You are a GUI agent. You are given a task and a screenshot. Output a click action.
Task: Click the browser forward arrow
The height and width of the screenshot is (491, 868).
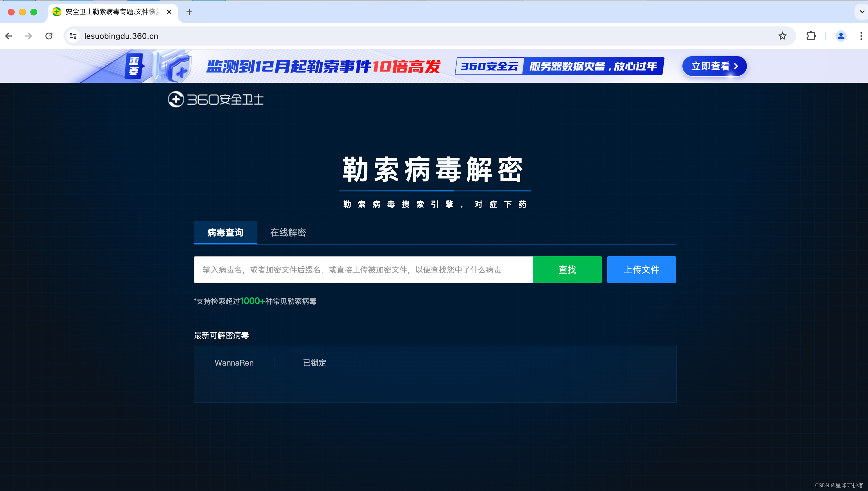point(29,36)
